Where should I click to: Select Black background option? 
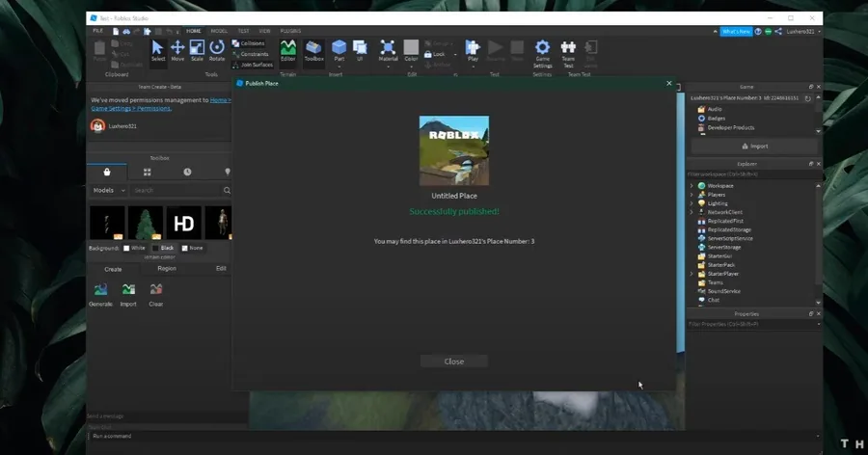(163, 248)
